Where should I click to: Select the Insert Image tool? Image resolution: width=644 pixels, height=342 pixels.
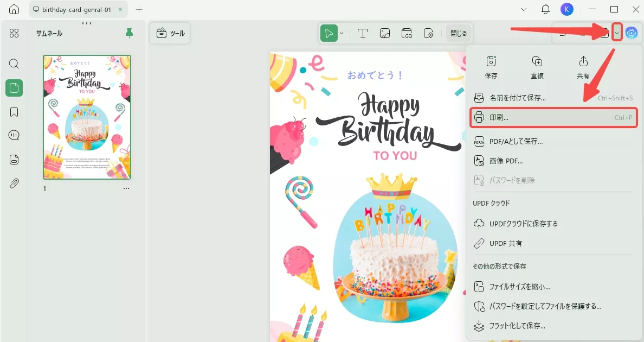click(x=384, y=33)
